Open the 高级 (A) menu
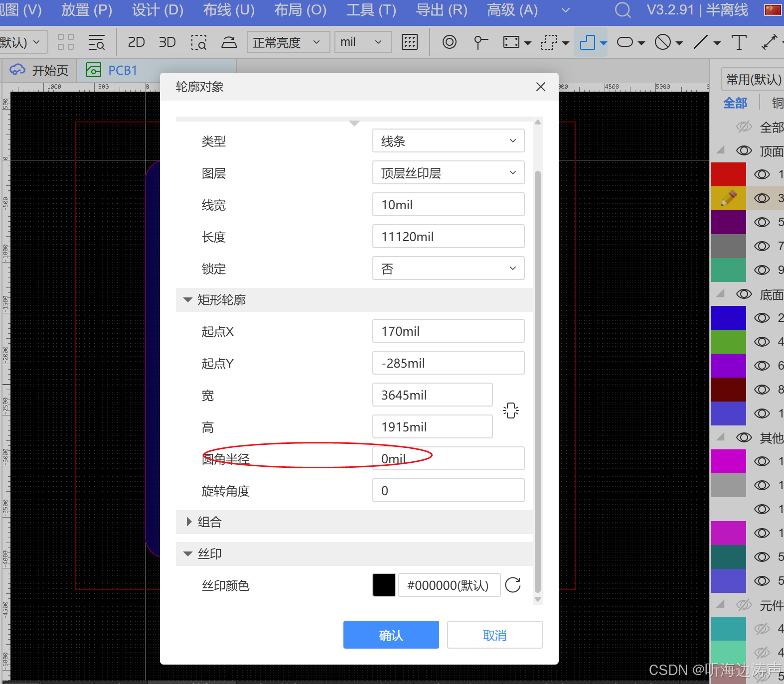This screenshot has width=784, height=684. (x=512, y=10)
